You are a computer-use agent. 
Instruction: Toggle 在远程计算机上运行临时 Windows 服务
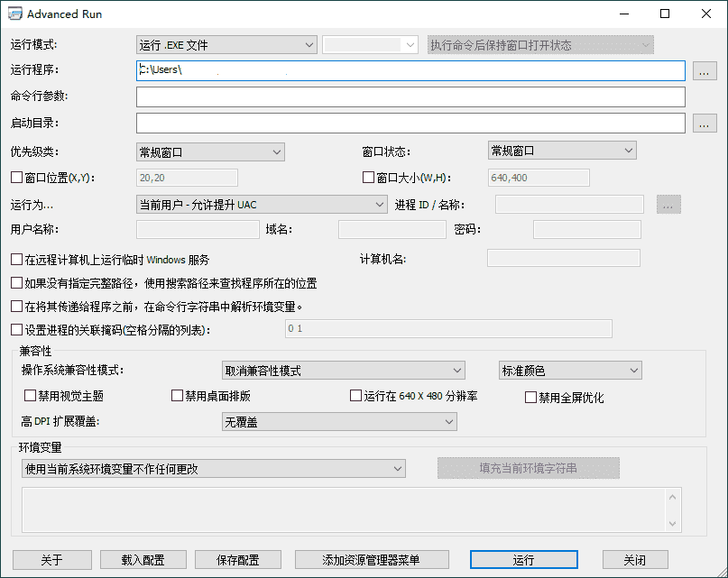coord(16,260)
